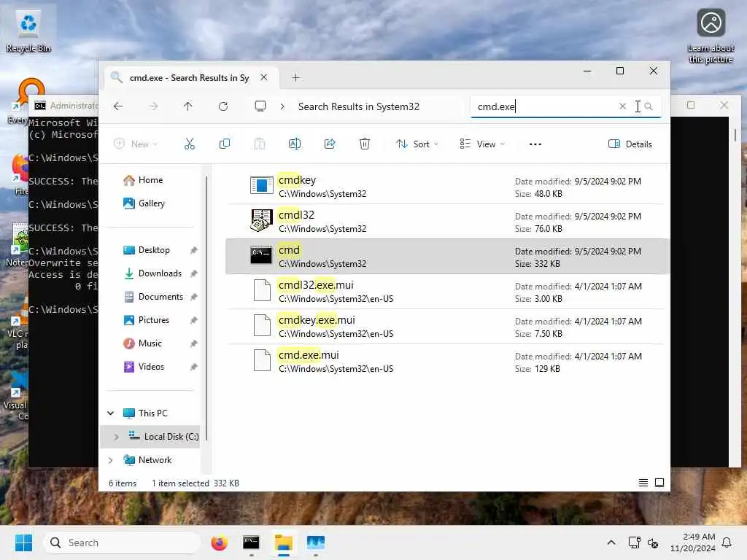This screenshot has width=747, height=560.
Task: Click the taskbar icon right of File Explorer
Action: [x=316, y=542]
